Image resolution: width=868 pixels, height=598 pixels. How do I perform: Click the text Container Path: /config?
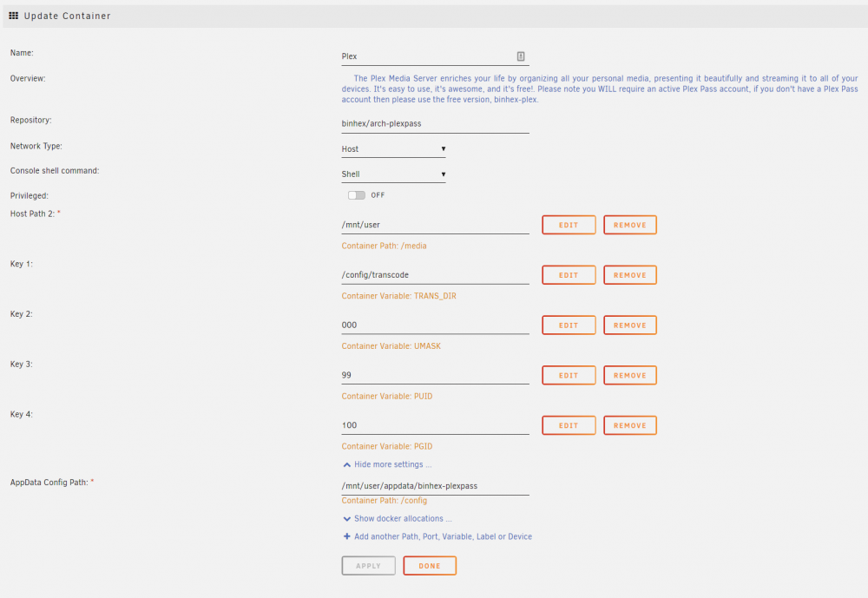pos(385,501)
